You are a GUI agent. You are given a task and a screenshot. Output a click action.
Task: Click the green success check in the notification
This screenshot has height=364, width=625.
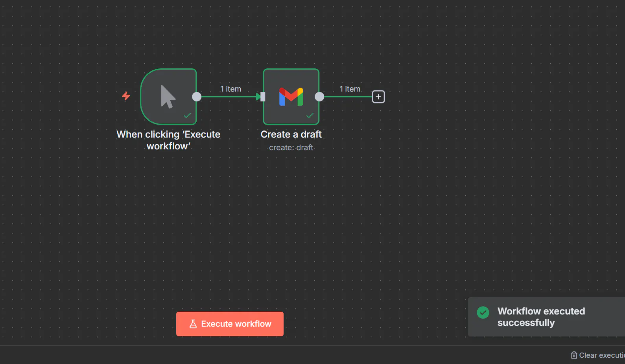tap(483, 313)
